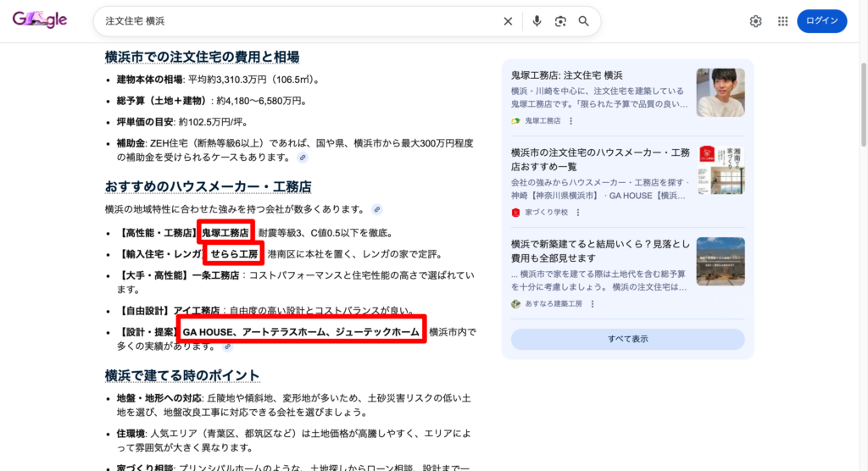This screenshot has width=868, height=471.
Task: Click 鬼塚工務店 source name label
Action: (x=542, y=120)
